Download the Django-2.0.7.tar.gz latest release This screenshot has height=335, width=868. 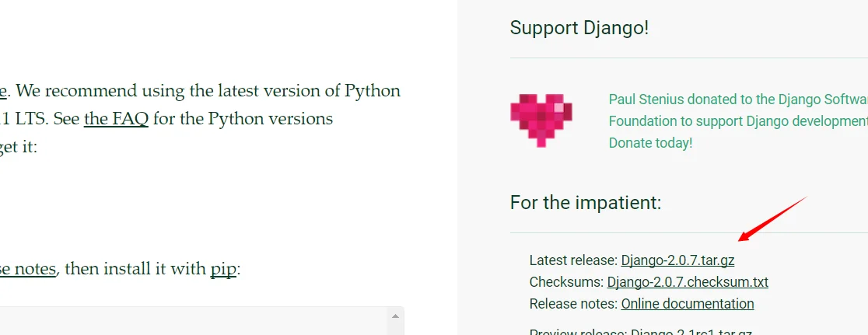(677, 260)
